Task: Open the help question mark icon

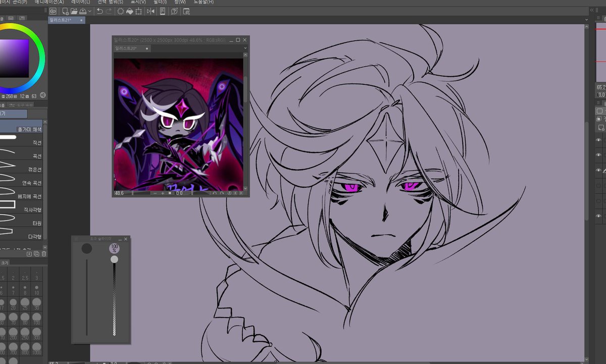Action: (x=174, y=11)
